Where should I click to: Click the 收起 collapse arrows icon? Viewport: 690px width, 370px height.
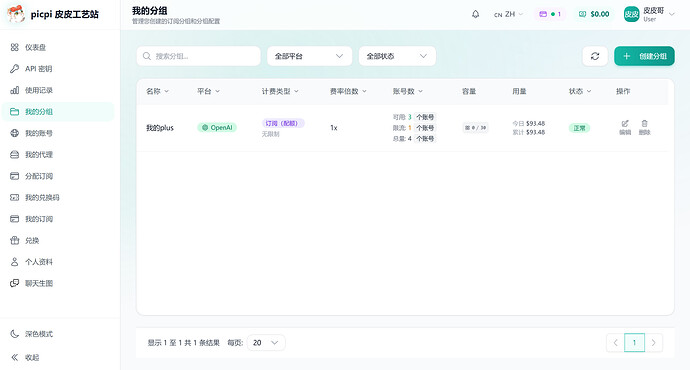pos(15,357)
